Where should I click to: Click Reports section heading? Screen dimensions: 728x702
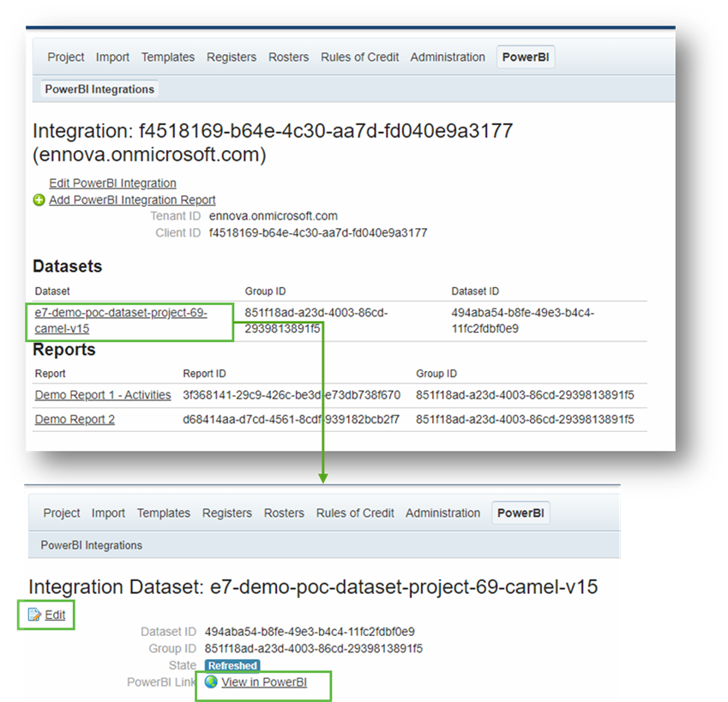(64, 350)
